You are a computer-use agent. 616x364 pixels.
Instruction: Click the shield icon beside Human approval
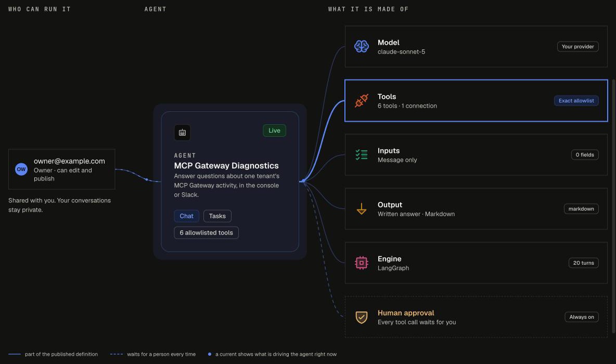pyautogui.click(x=361, y=317)
